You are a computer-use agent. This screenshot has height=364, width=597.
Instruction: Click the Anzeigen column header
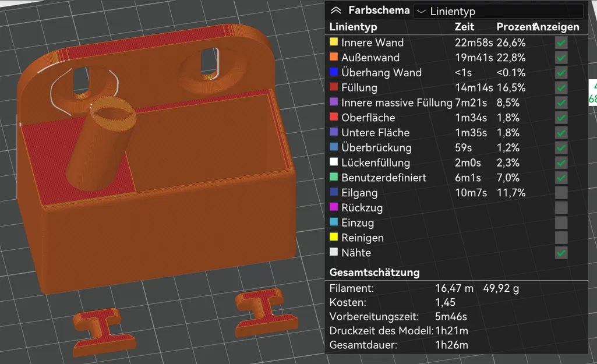click(x=557, y=27)
